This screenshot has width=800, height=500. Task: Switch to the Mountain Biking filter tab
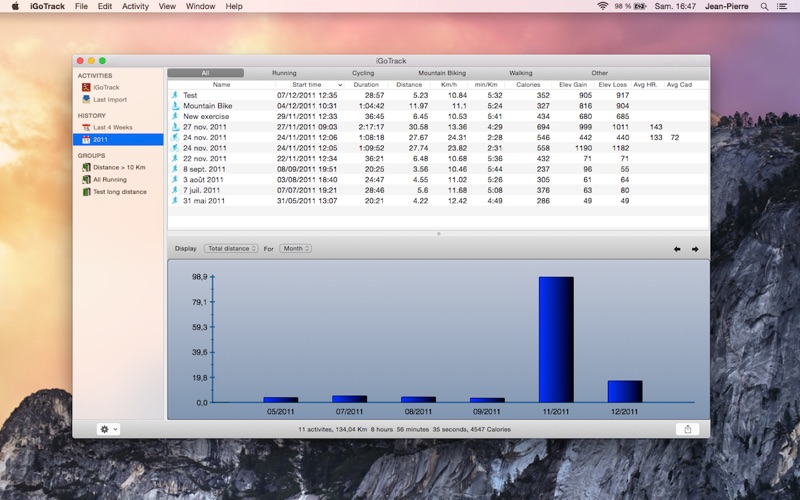441,73
